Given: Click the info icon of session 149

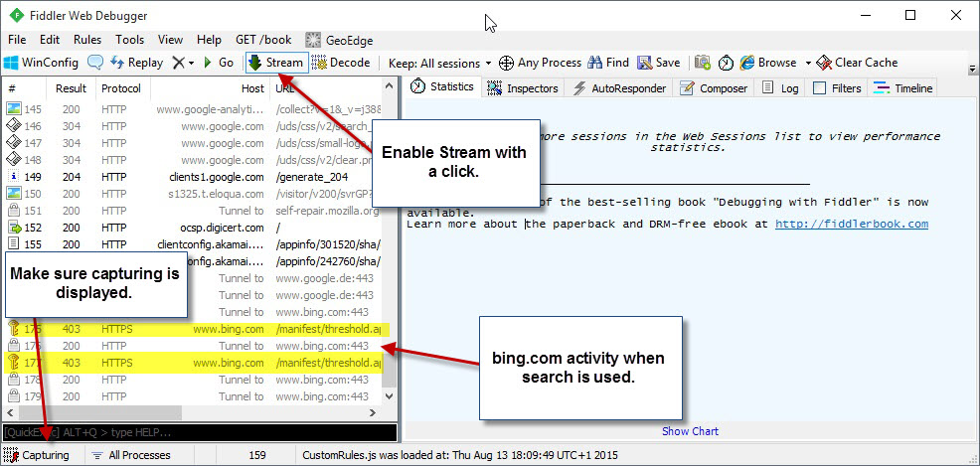Looking at the screenshot, I should pos(13,177).
